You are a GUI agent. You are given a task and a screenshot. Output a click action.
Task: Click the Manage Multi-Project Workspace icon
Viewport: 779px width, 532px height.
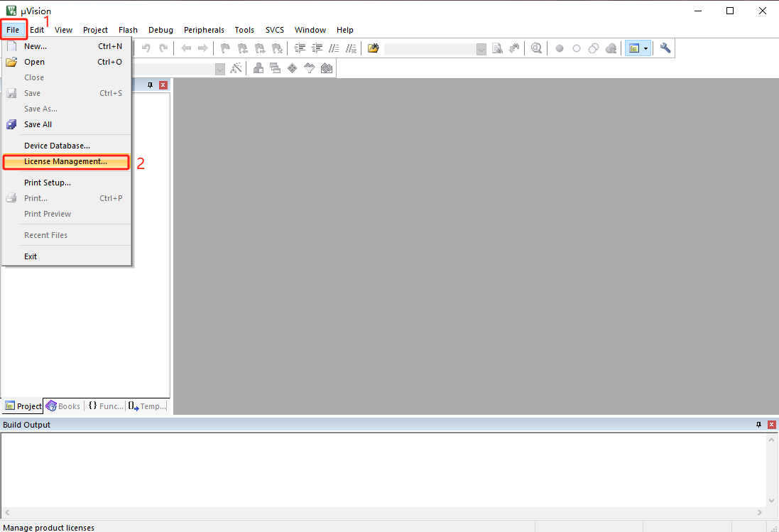[276, 68]
